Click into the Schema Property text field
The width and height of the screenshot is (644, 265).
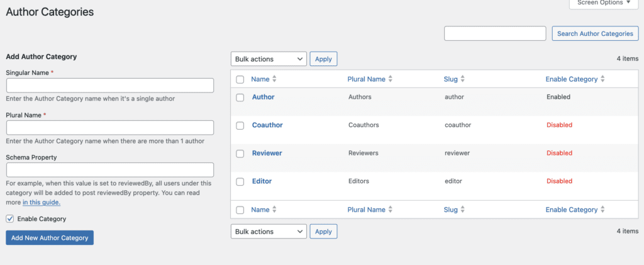(x=110, y=170)
